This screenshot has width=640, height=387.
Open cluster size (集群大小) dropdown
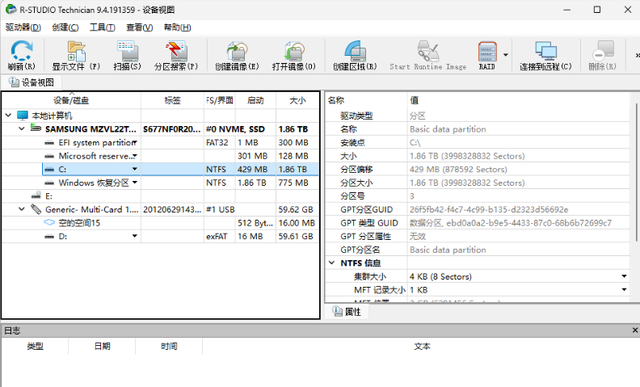tap(624, 276)
